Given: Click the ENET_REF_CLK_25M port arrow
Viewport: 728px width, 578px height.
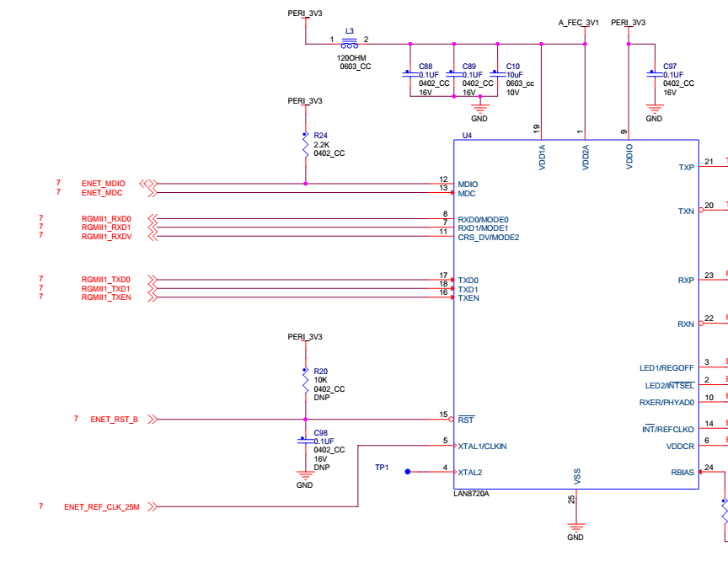Looking at the screenshot, I should point(153,507).
